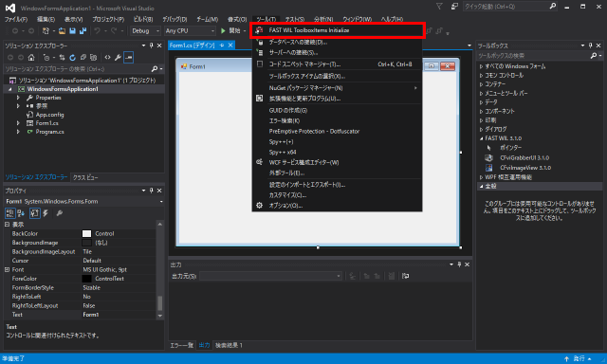
Task: Switch to the 検索結果 1 tab
Action: (229, 345)
